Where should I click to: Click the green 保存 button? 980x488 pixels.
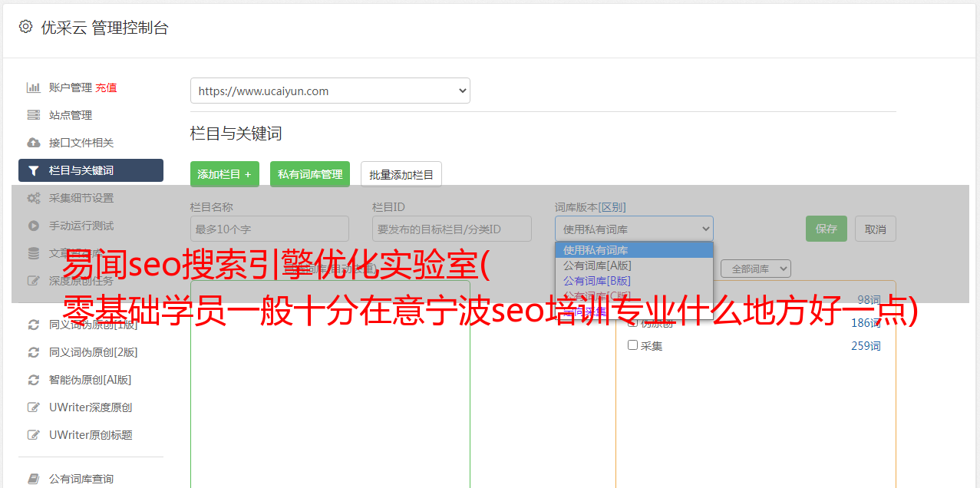pos(827,229)
